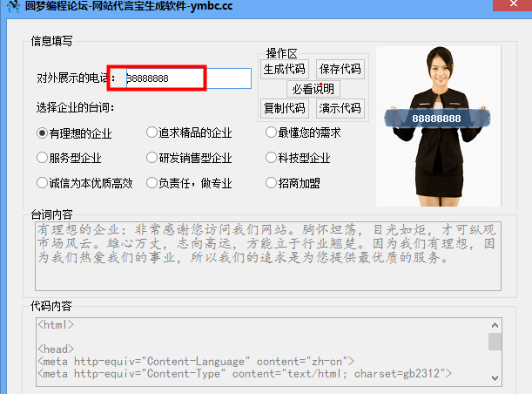Click the code scrollbar down arrow
532x394 pixels.
[x=495, y=378]
